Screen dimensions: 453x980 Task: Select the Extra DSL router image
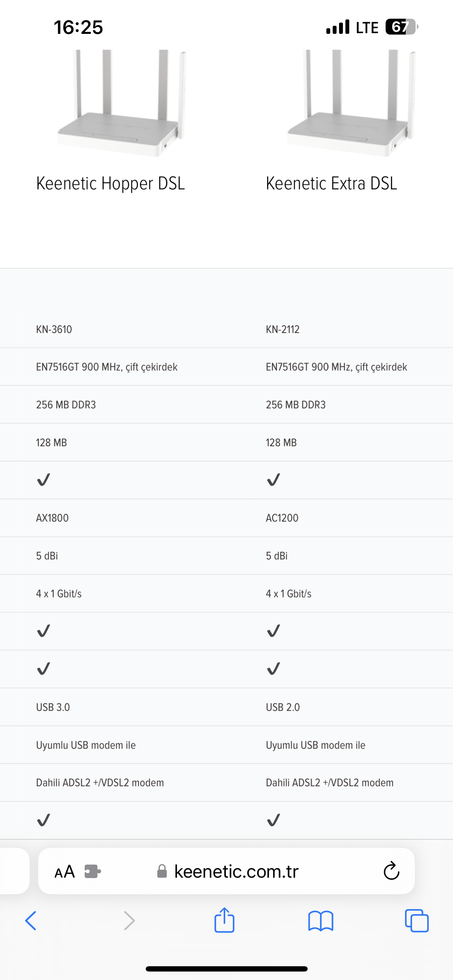tap(351, 103)
